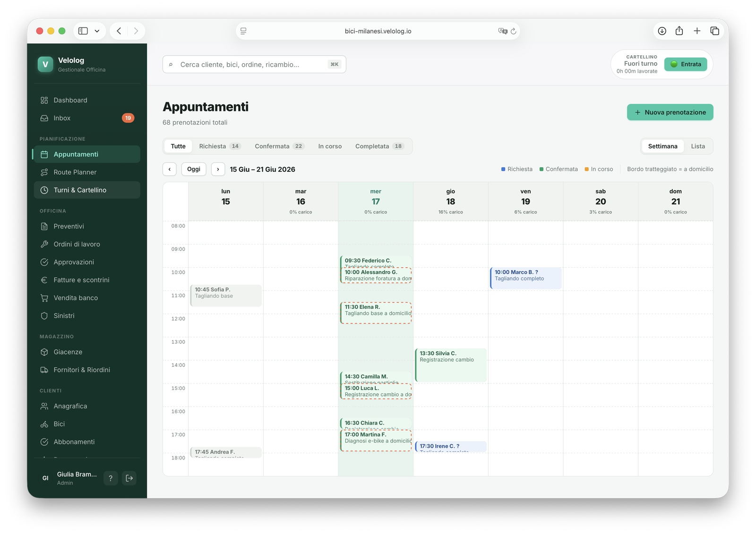The height and width of the screenshot is (534, 756).
Task: Click the Bici bicycle icon
Action: pos(44,424)
